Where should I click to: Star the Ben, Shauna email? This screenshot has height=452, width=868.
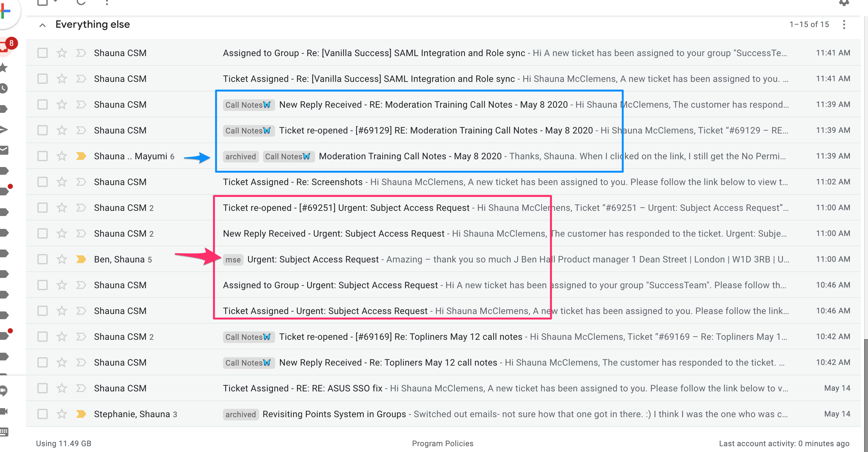[x=62, y=259]
